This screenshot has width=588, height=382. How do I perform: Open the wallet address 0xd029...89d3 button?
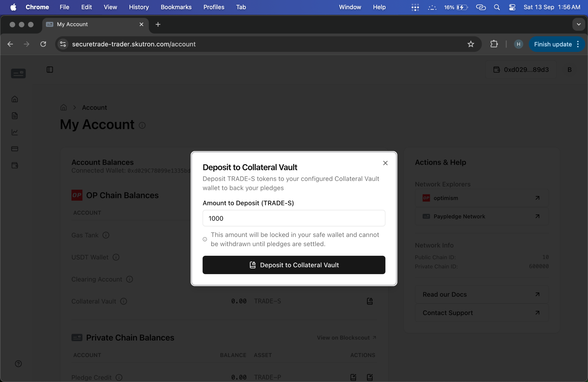(521, 69)
